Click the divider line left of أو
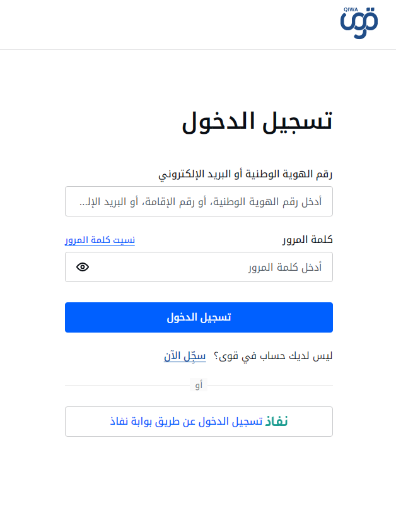This screenshot has height=532, width=396. (126, 385)
